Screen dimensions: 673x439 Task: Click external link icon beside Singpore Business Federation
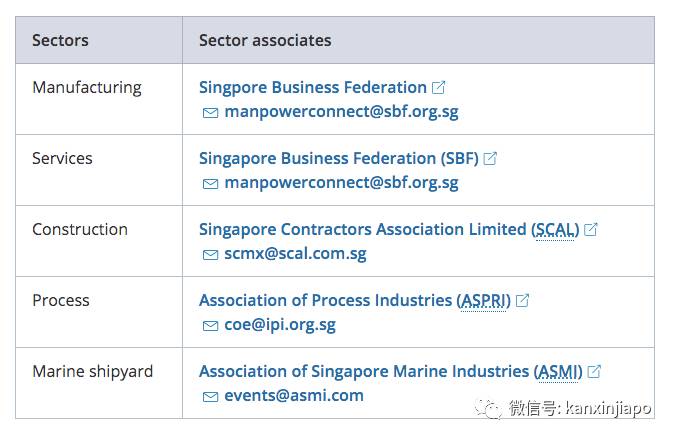point(438,88)
